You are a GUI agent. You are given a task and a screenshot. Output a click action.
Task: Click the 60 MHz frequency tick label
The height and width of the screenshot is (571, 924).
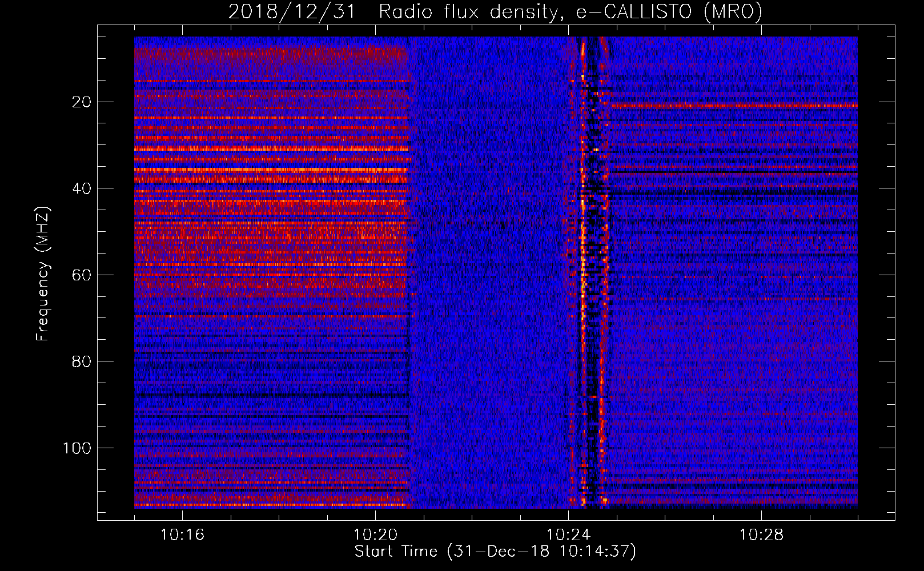point(82,275)
